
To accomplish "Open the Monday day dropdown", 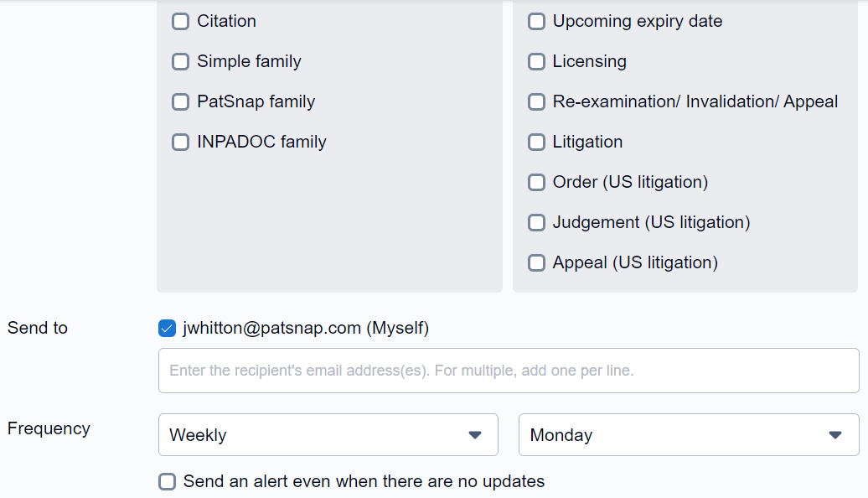I will [688, 435].
